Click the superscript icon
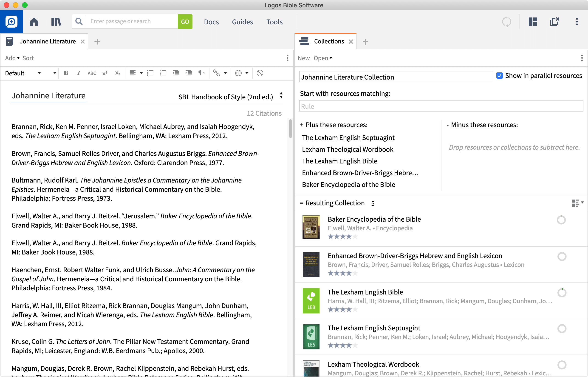This screenshot has width=588, height=377. tap(105, 73)
